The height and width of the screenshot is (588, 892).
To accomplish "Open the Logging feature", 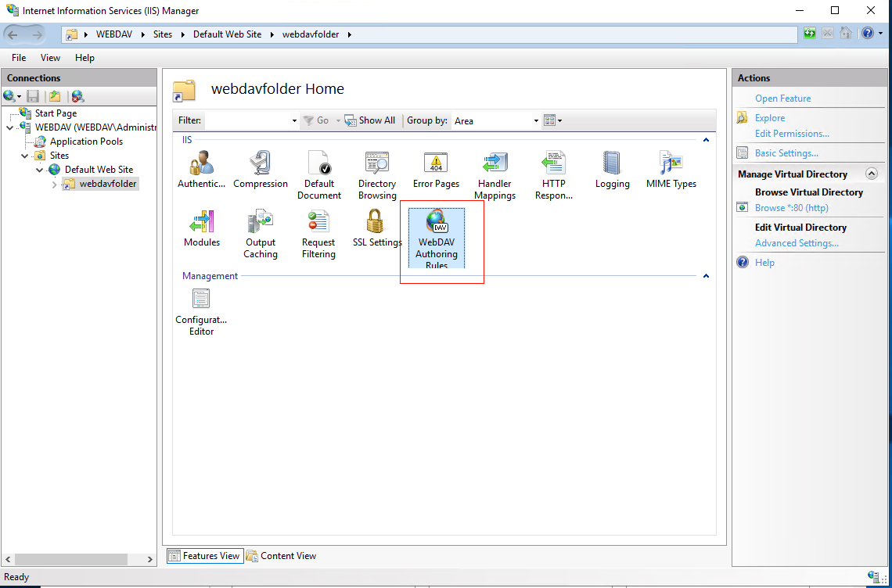I will click(612, 170).
